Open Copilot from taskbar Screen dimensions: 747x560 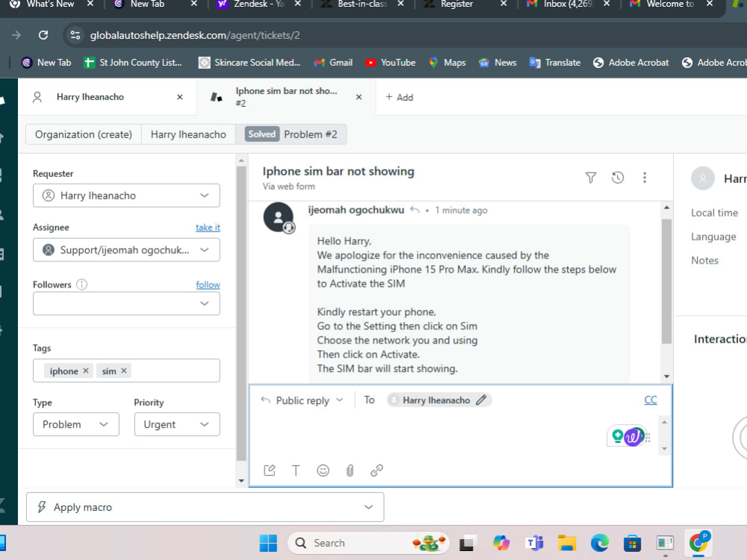pyautogui.click(x=501, y=543)
